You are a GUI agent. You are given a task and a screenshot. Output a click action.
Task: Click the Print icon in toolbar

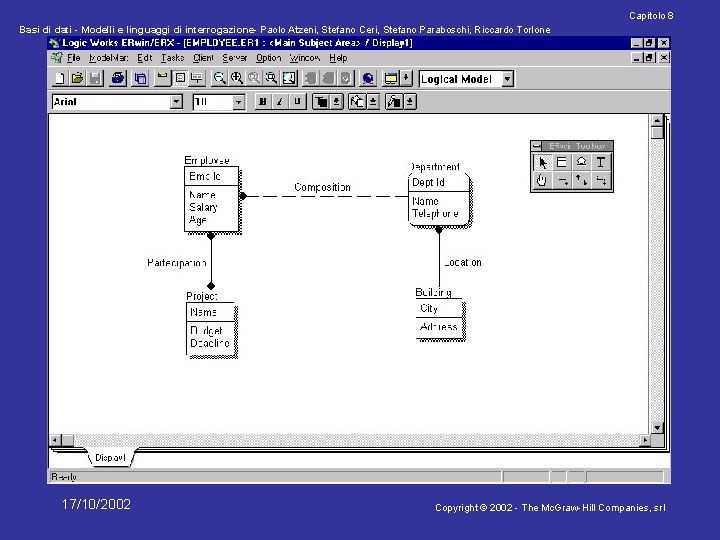pos(118,79)
